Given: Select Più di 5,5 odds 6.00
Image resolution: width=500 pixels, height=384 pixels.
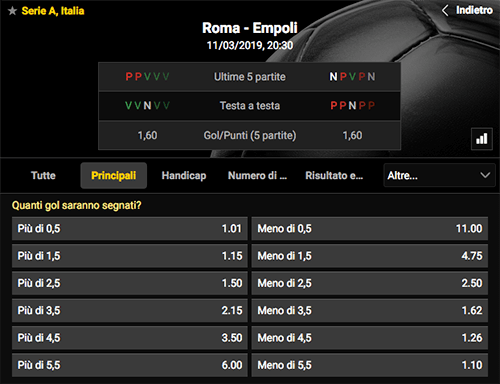Looking at the screenshot, I should [130, 365].
